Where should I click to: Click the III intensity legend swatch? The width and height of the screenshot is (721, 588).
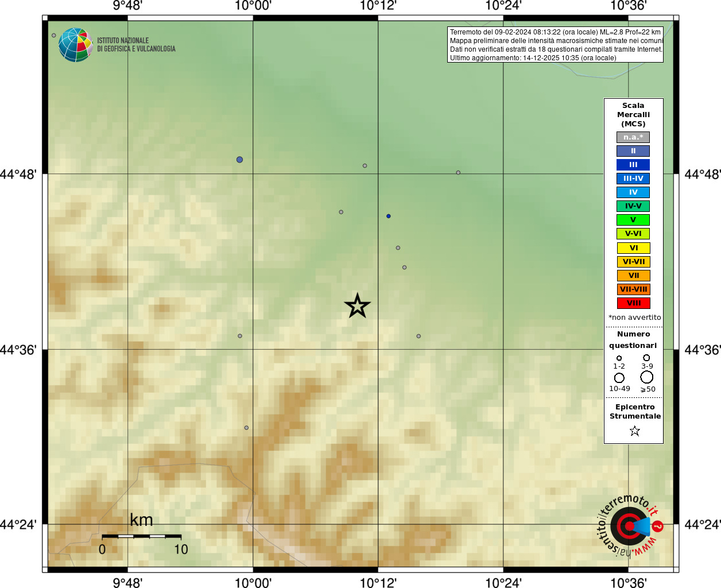633,165
